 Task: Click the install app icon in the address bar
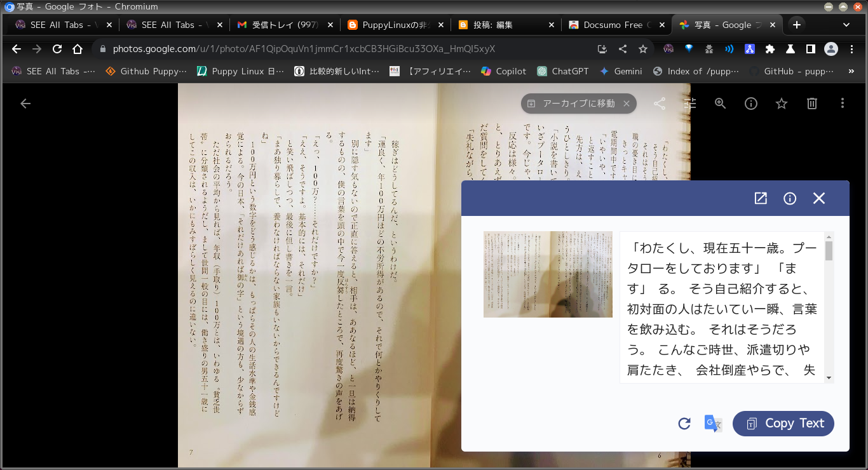pos(602,49)
